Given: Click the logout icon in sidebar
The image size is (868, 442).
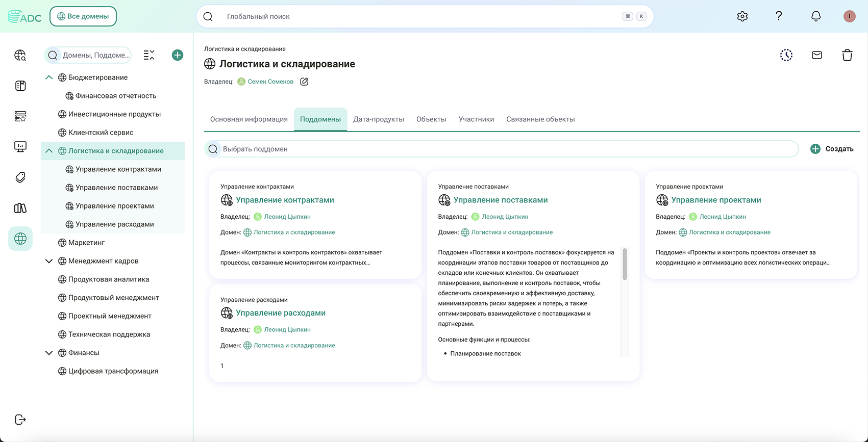Looking at the screenshot, I should point(20,420).
